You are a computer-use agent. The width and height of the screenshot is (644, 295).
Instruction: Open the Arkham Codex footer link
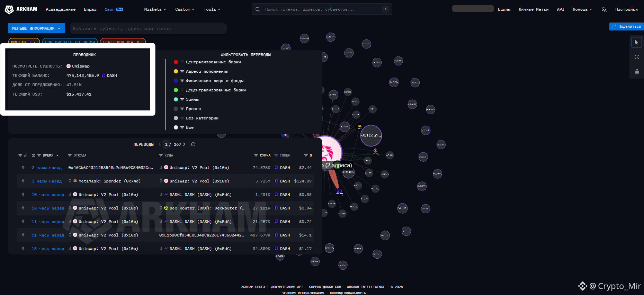pos(253,287)
